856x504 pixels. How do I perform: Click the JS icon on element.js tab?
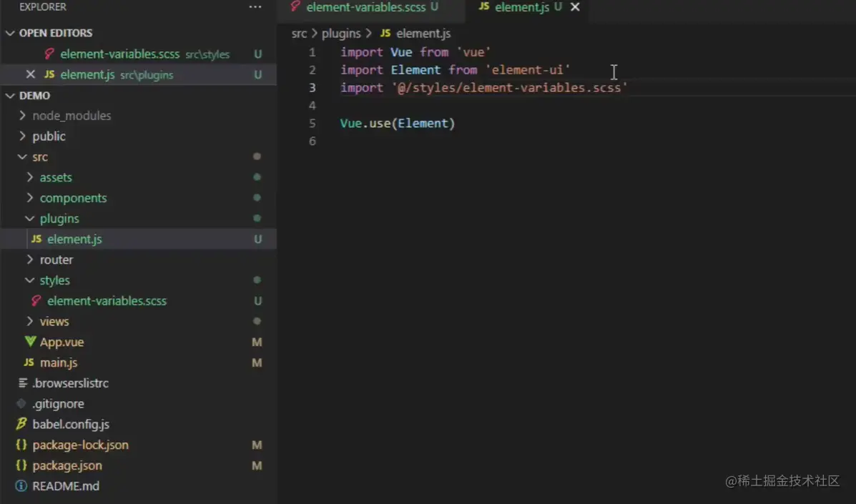click(x=483, y=6)
